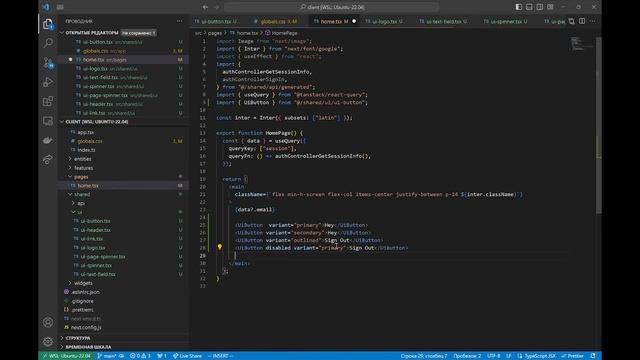Toggle secondary sidebar visibility in title bar
Image resolution: width=640 pixels, height=360 pixels.
tap(540, 7)
